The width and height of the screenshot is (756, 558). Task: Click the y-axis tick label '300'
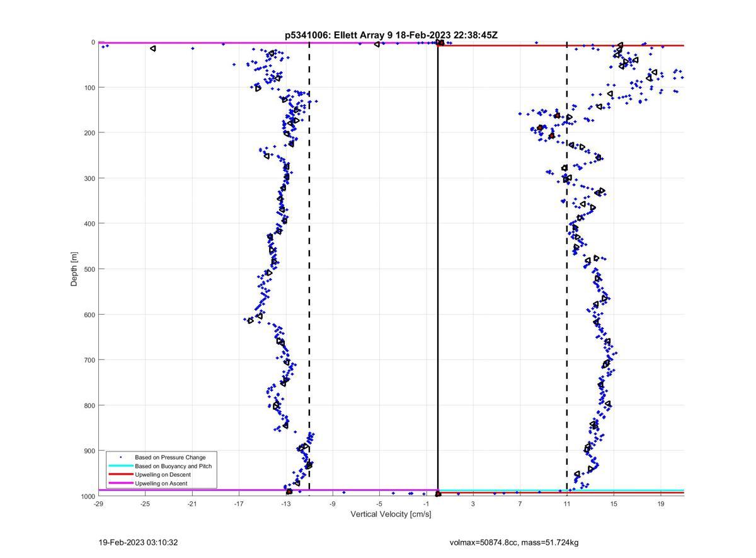click(89, 178)
